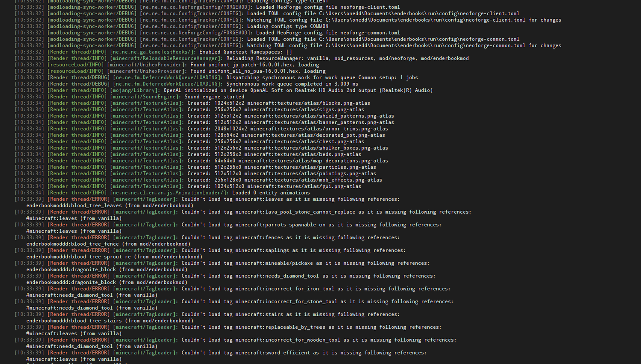641x364 pixels.
Task: Click 'Watching TOML config file' neoforge-client.toml line
Action: point(287,20)
